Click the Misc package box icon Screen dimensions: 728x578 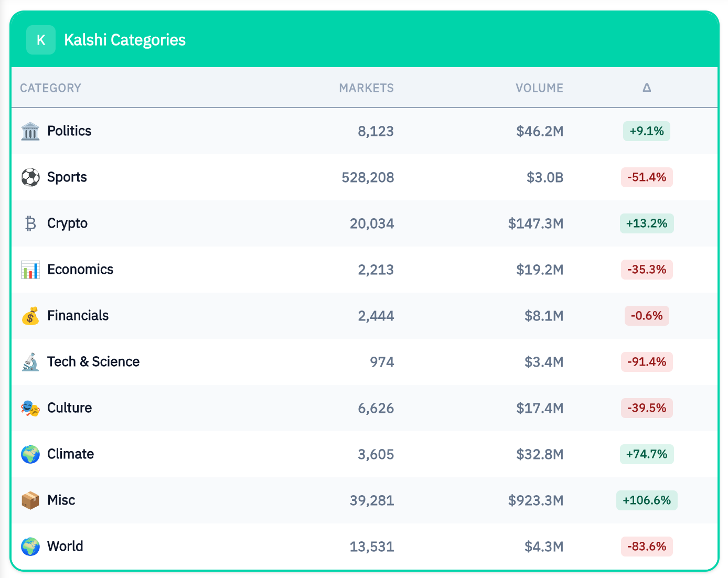coord(30,500)
